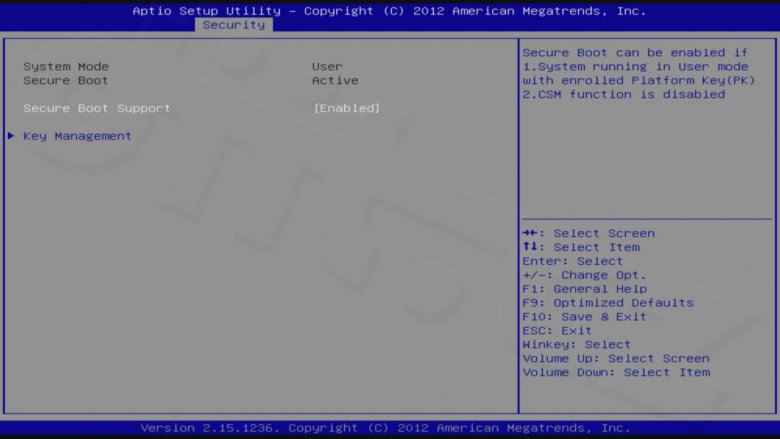Click help text 'Secure Boot can be enabled if'

(x=635, y=53)
